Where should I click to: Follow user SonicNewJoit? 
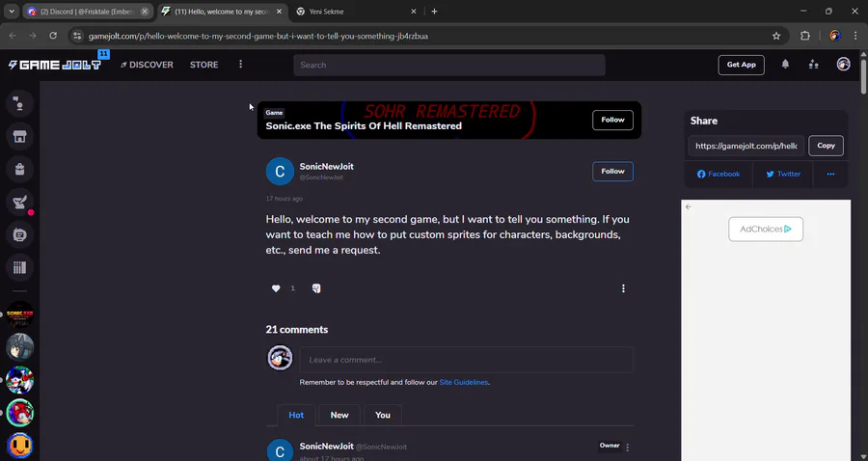click(x=612, y=171)
